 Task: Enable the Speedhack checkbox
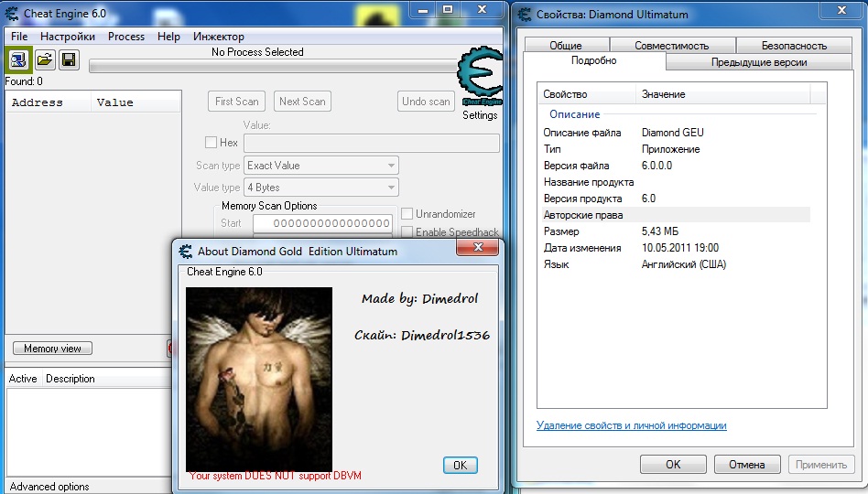[x=407, y=231]
